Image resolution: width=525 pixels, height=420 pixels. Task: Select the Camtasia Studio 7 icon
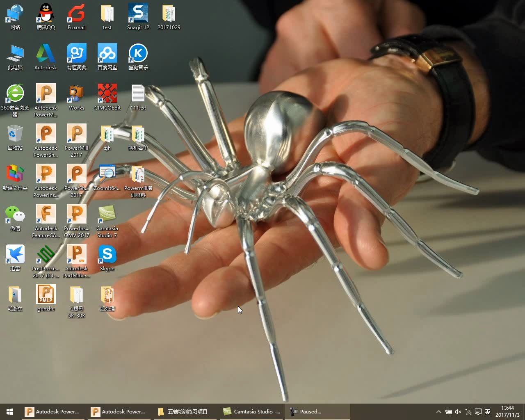point(107,221)
